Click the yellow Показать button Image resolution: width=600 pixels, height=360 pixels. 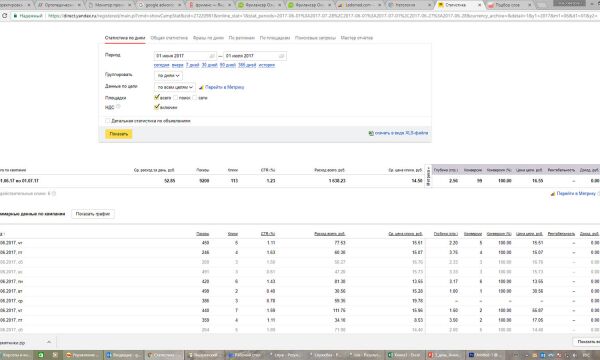(119, 134)
